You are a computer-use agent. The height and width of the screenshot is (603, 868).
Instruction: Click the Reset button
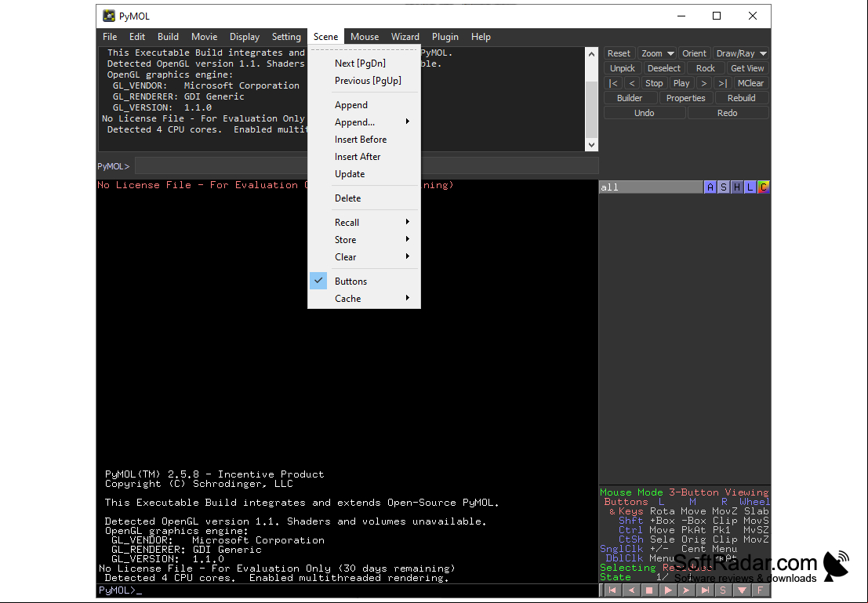619,53
